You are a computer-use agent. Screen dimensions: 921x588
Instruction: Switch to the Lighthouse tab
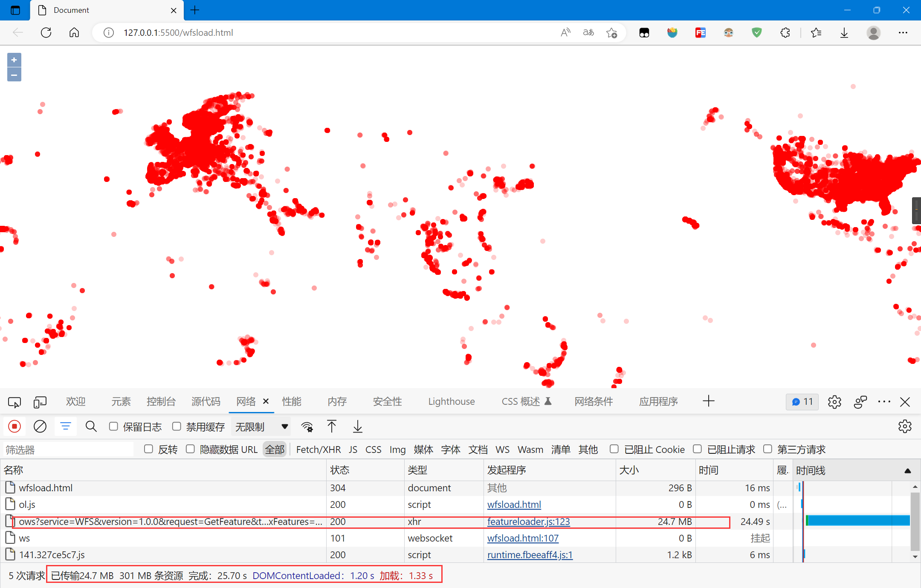coord(451,401)
